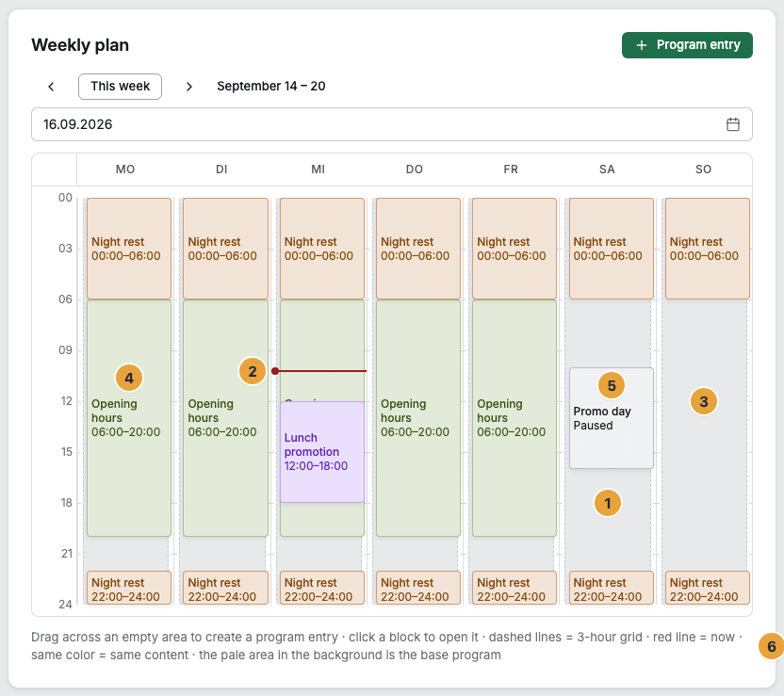Open calendar picker icon in date field
This screenshot has width=784, height=696.
click(x=732, y=124)
